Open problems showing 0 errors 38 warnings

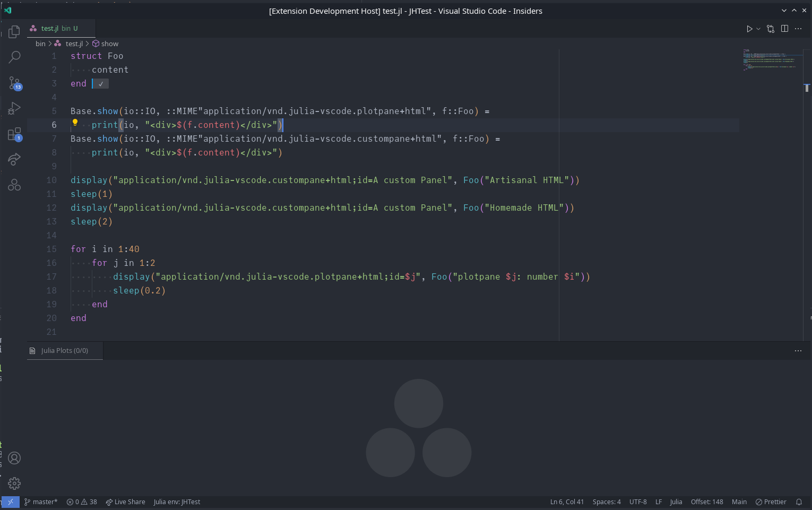(82, 502)
